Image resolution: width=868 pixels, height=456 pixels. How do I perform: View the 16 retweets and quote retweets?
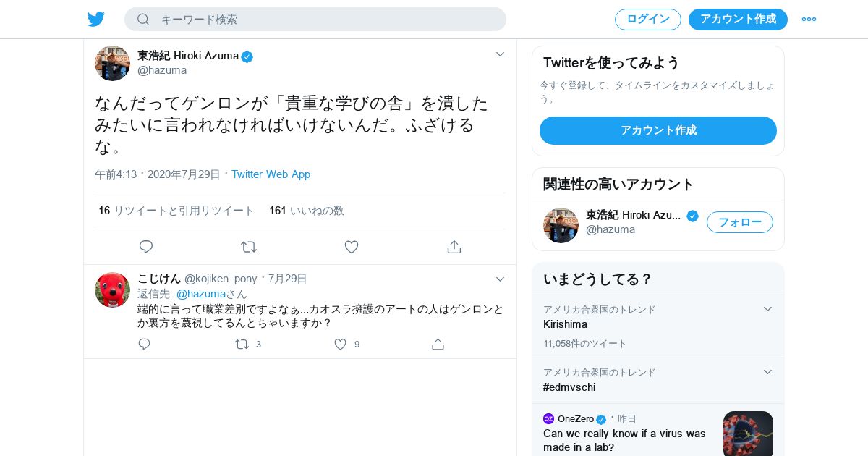pos(176,211)
